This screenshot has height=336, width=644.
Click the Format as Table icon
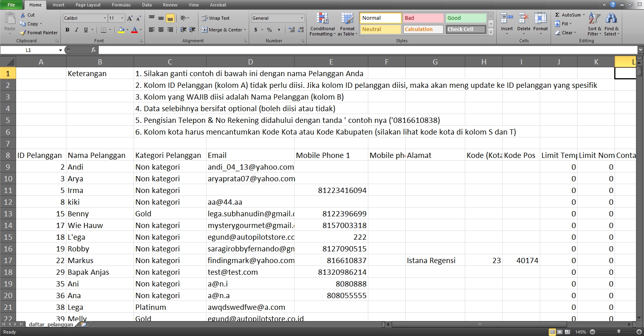tap(347, 19)
